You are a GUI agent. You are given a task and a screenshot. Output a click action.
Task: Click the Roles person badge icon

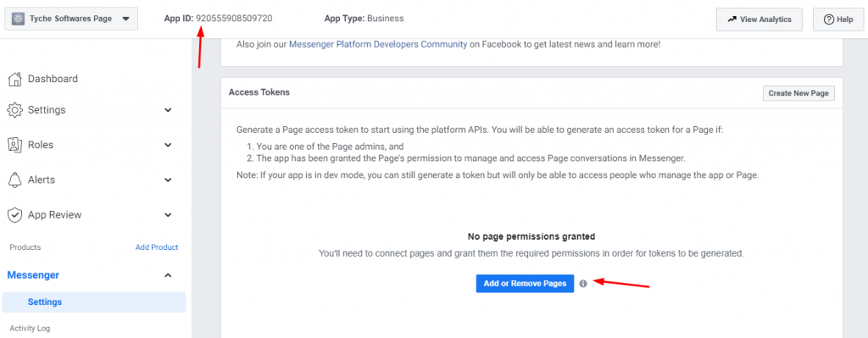point(14,145)
